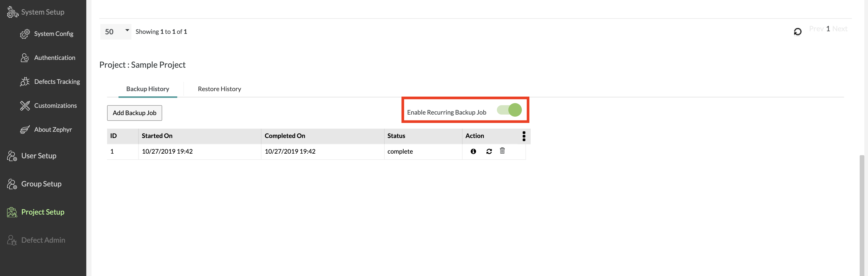Collapse the System Setup sidebar section
The height and width of the screenshot is (276, 868).
[x=42, y=12]
